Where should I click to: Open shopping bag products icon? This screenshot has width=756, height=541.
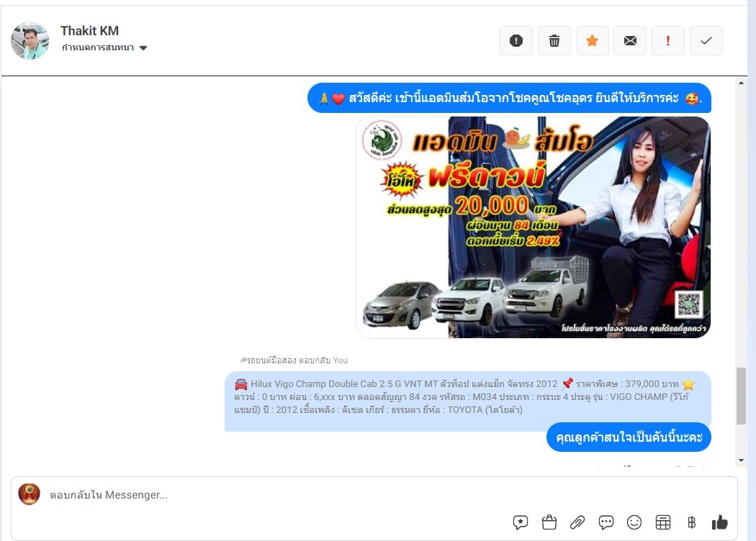click(549, 522)
